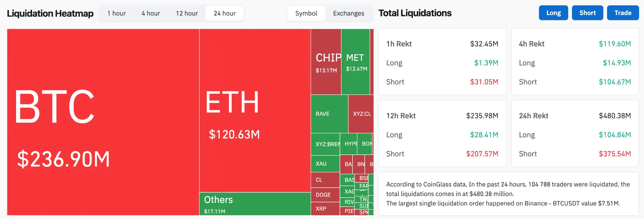Switch to the 1 hour timeframe tab
The height and width of the screenshot is (219, 644).
(x=117, y=13)
